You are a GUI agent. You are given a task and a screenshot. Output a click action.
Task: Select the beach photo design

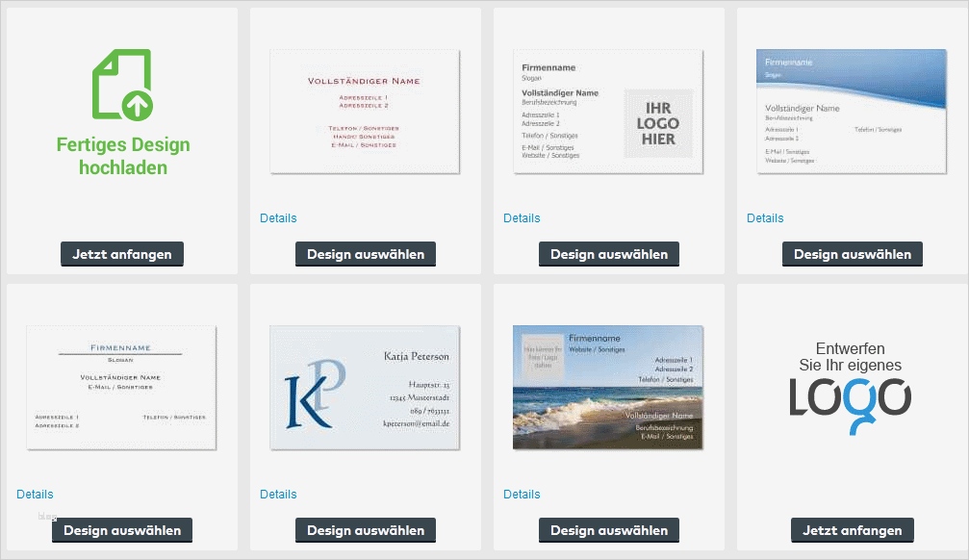click(x=608, y=530)
